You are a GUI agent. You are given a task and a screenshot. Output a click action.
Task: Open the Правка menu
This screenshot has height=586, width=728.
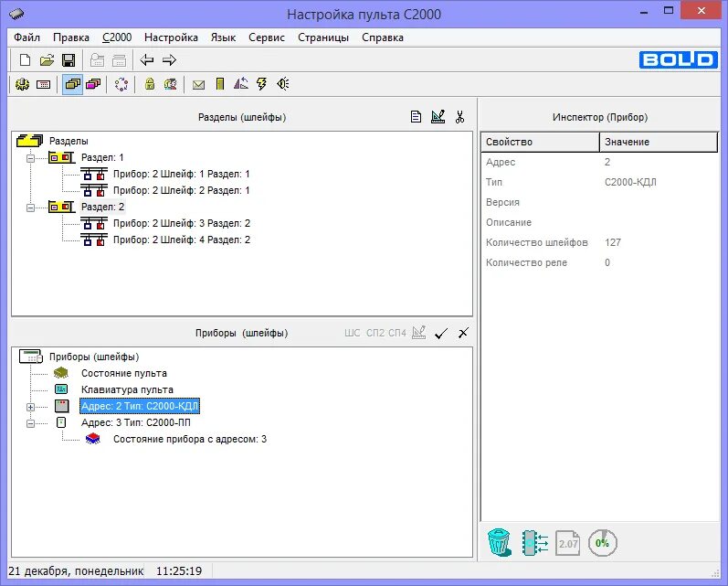click(x=71, y=37)
